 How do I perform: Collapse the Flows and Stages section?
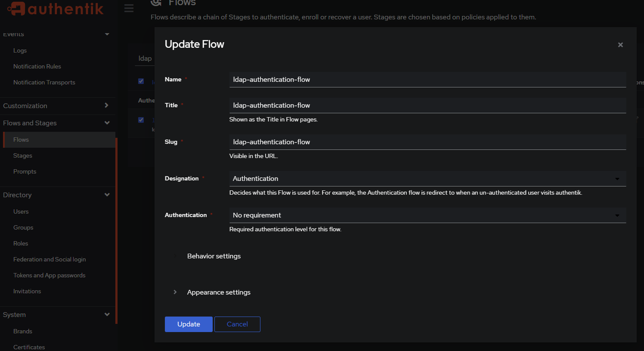pos(107,123)
